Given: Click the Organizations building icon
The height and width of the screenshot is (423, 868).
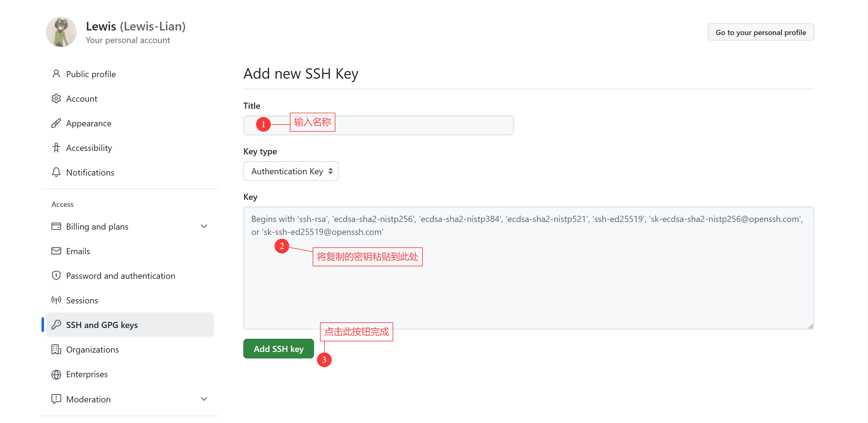Looking at the screenshot, I should (56, 349).
